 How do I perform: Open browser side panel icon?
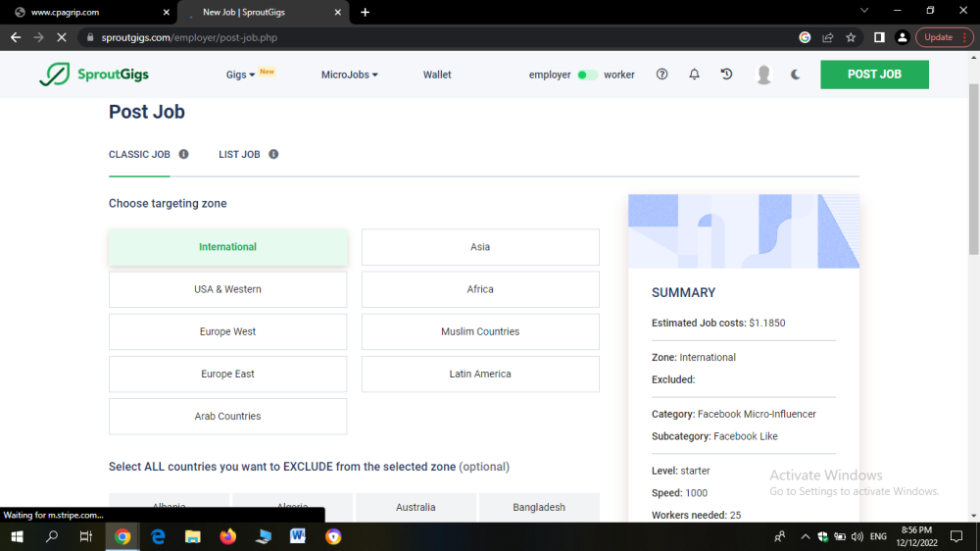pos(879,37)
